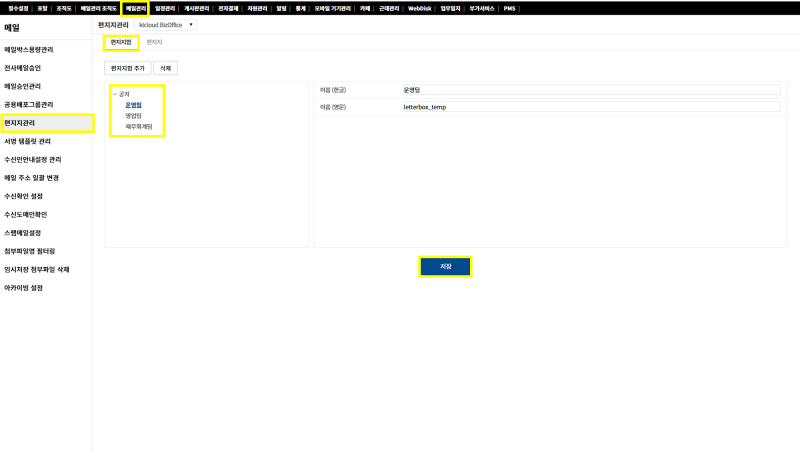
Task: Open 메일관리 in the top menu
Action: point(135,8)
